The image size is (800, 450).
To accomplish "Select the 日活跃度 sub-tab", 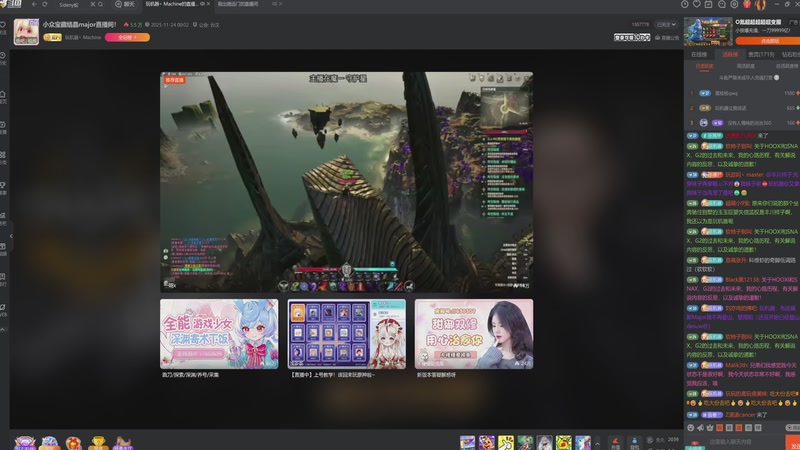I will (705, 66).
